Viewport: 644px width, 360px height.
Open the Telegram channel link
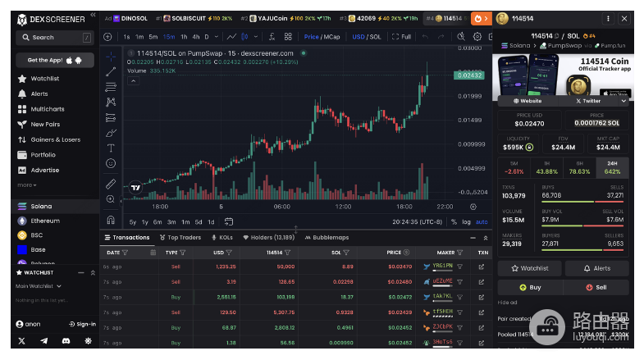(x=44, y=340)
